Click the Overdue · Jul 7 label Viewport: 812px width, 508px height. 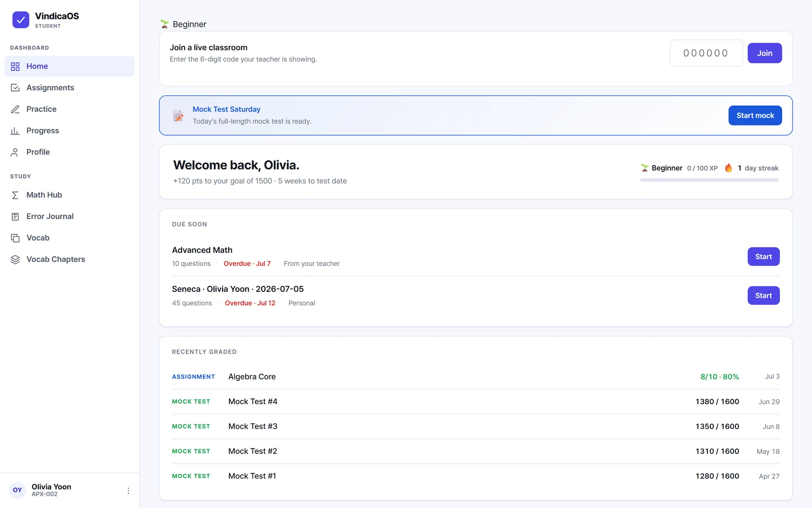coord(247,264)
